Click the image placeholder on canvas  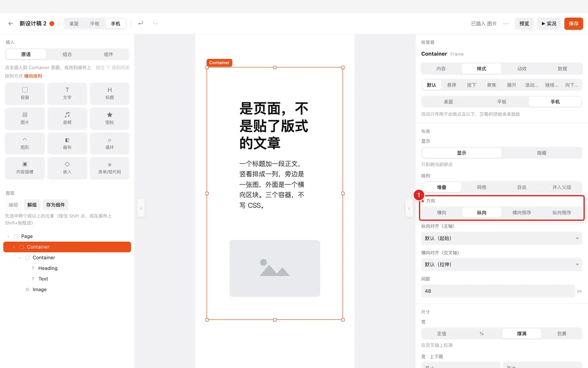[275, 268]
